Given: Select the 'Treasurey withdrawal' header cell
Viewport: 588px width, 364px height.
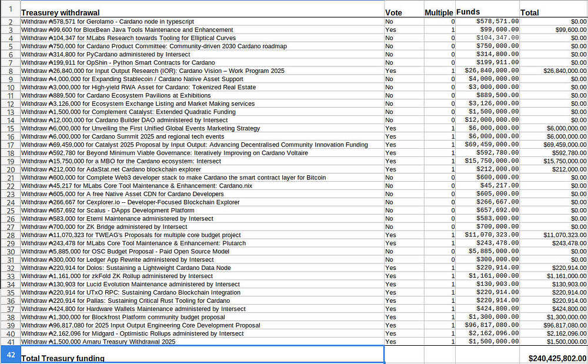Looking at the screenshot, I should (202, 9).
